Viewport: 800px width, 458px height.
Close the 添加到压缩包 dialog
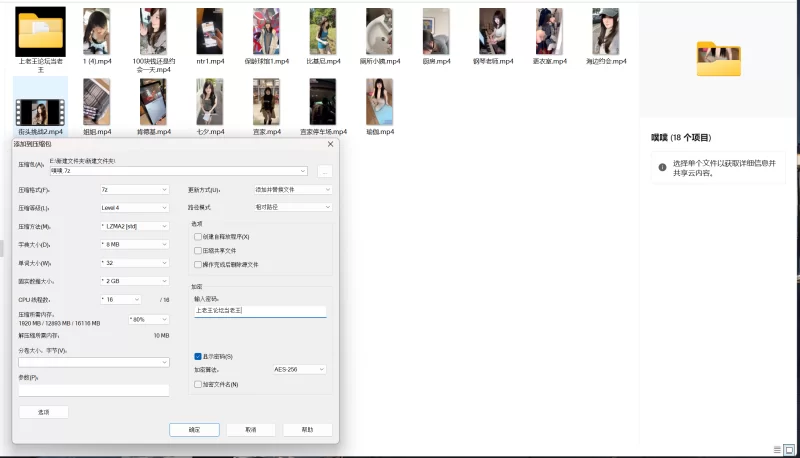point(331,144)
